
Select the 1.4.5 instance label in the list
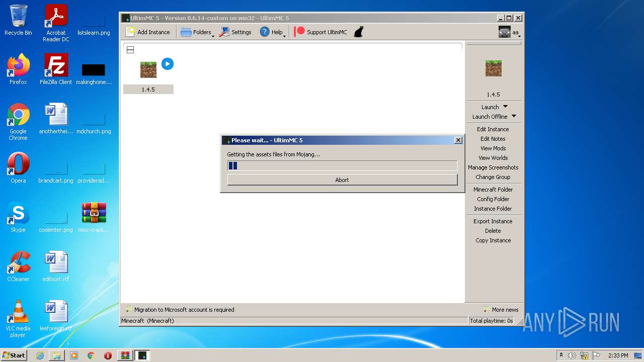click(x=148, y=89)
